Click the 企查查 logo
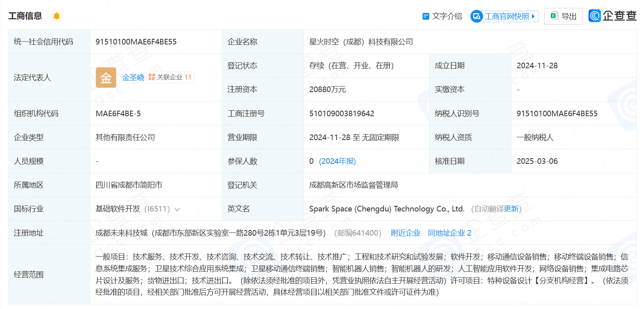644x309 pixels. point(612,16)
